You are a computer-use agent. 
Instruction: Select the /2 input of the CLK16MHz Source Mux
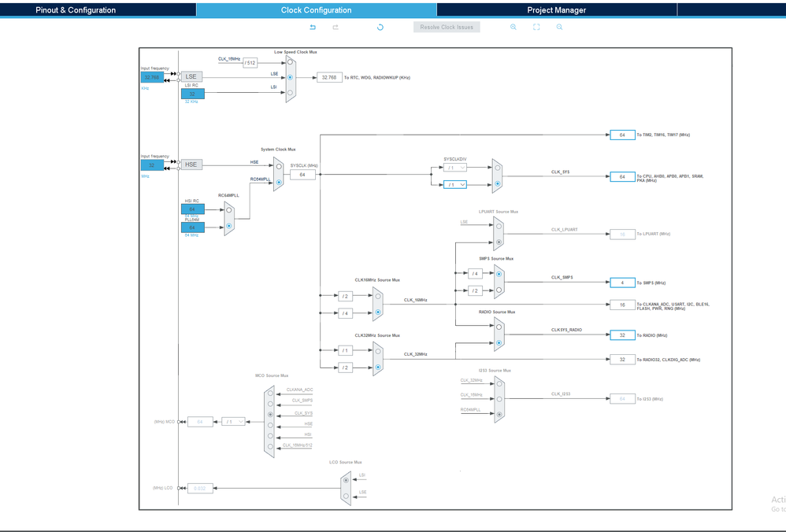pos(378,297)
